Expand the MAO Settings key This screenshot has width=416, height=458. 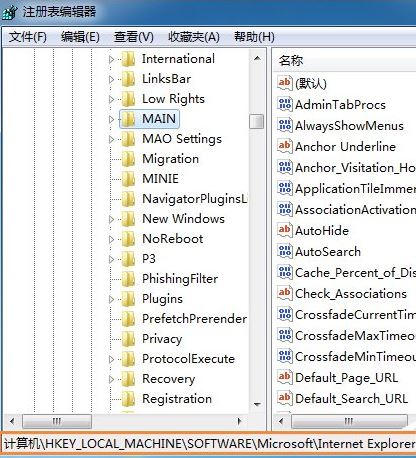[111, 139]
